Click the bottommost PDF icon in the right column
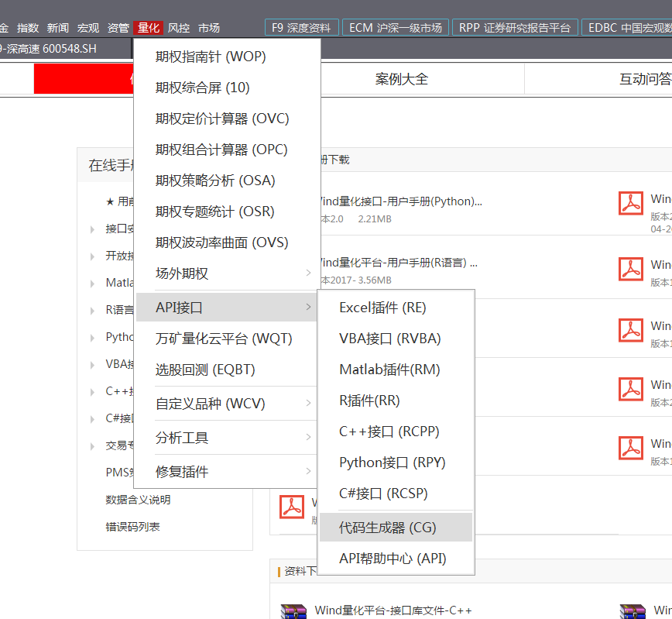672x619 pixels. 631,448
